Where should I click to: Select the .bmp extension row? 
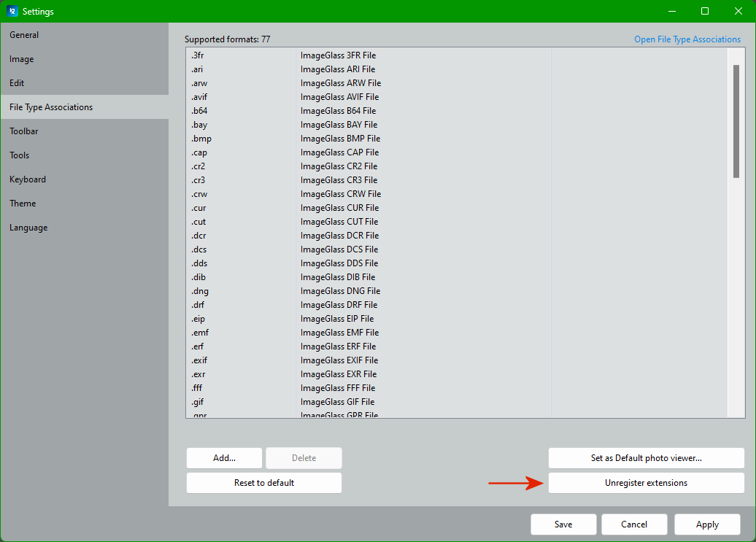(x=456, y=139)
